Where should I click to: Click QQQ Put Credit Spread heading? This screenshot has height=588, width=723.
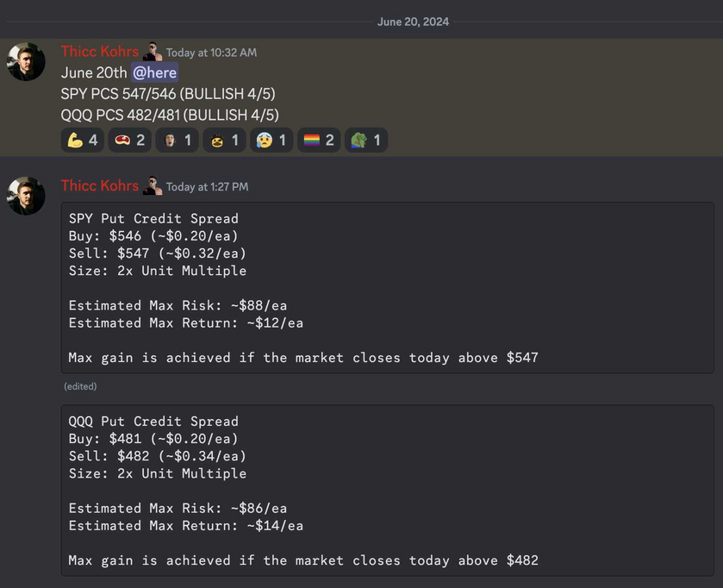tap(153, 422)
